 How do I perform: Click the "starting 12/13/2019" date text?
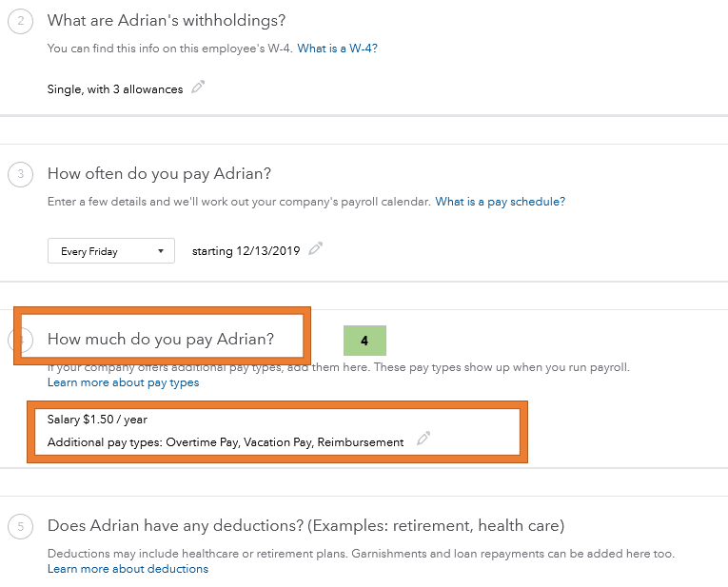[246, 251]
